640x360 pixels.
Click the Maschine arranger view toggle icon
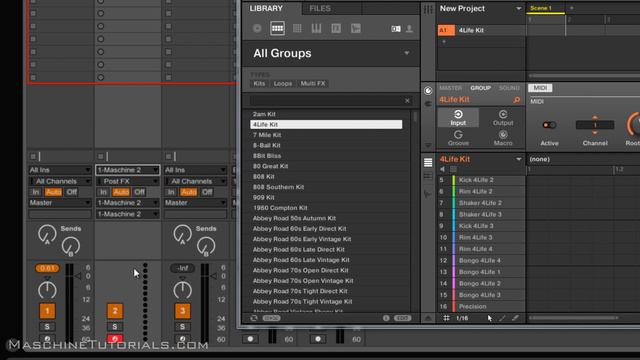click(x=428, y=9)
